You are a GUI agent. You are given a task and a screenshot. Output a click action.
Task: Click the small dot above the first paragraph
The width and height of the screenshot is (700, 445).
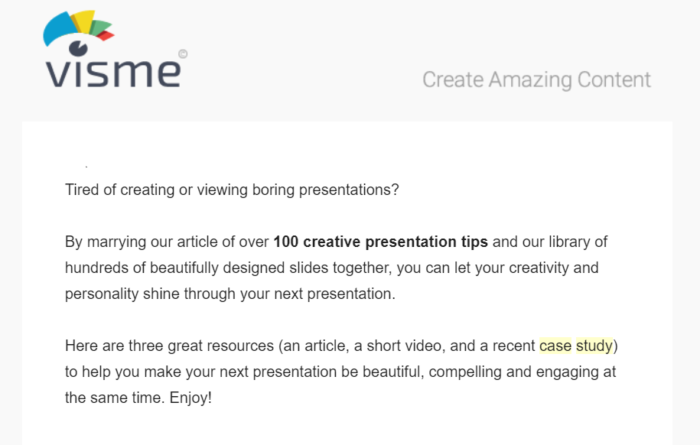click(86, 164)
